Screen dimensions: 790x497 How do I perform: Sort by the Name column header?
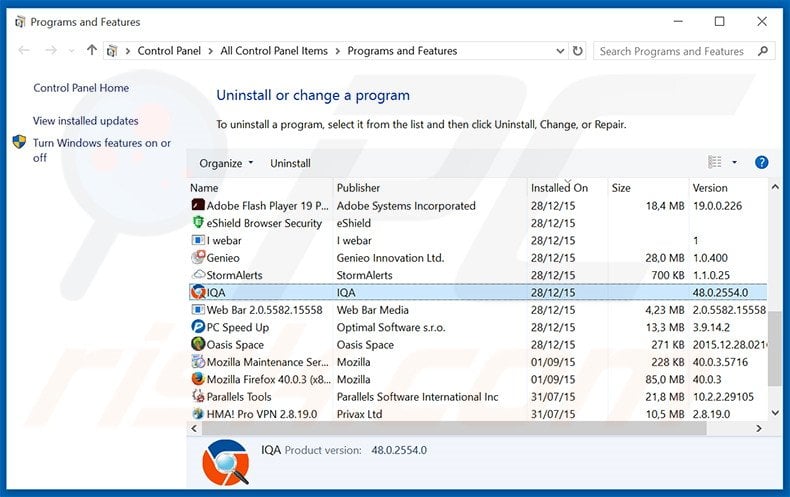[259, 188]
